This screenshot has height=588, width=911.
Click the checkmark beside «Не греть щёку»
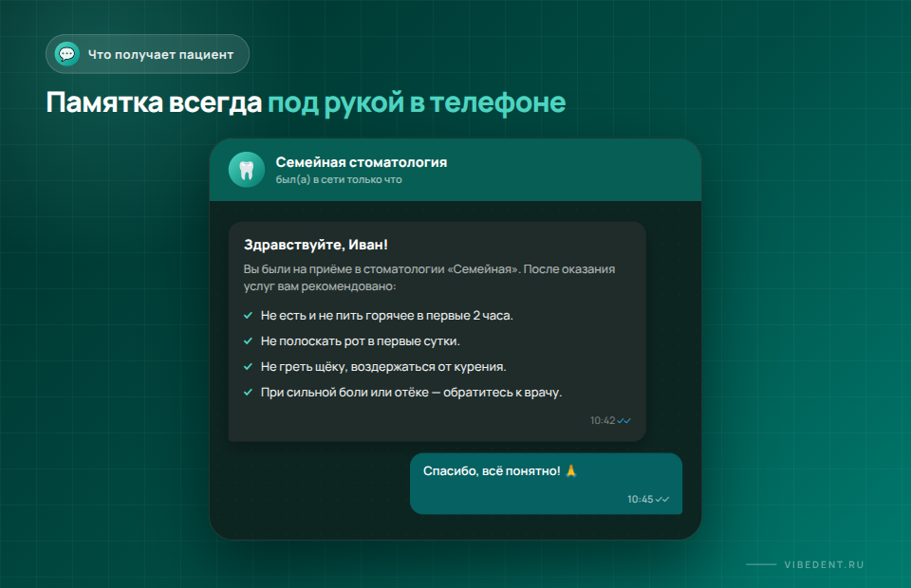click(248, 366)
